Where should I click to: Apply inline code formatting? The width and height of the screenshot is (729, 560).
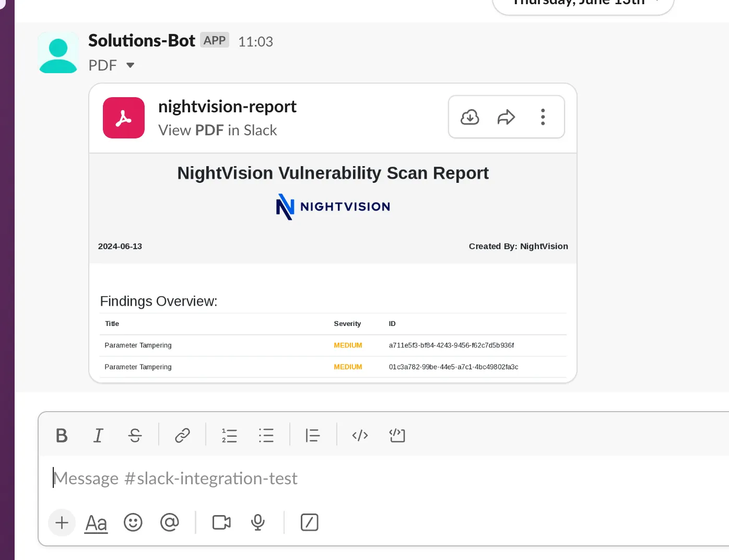[x=360, y=435]
